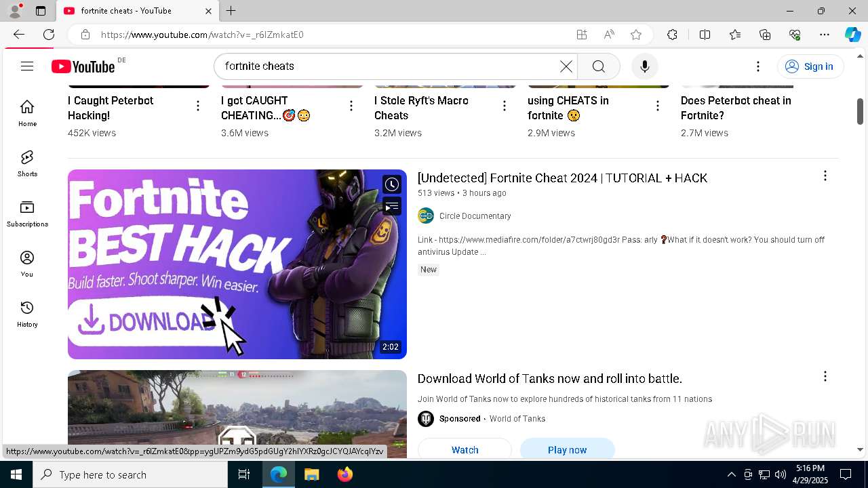
Task: Go to the YouTube logo home link
Action: [x=83, y=66]
